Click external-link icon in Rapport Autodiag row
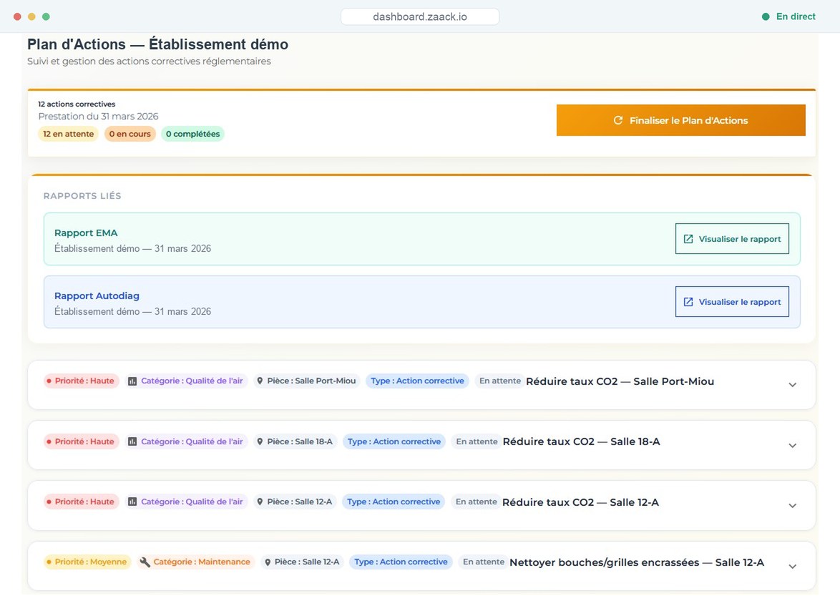Image resolution: width=840 pixels, height=616 pixels. click(688, 302)
